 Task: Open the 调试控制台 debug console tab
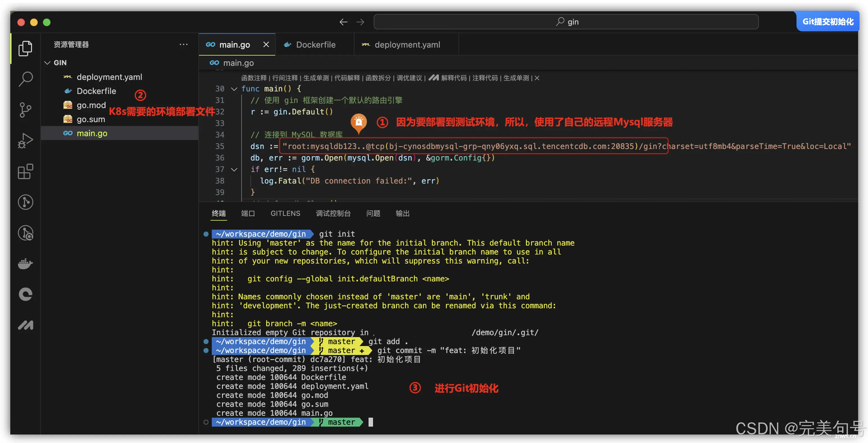333,213
